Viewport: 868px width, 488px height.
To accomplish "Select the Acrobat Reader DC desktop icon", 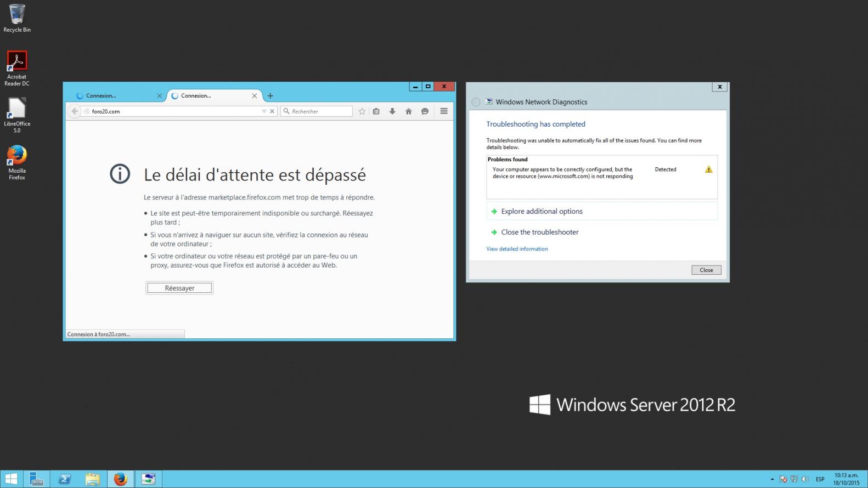I will click(17, 69).
